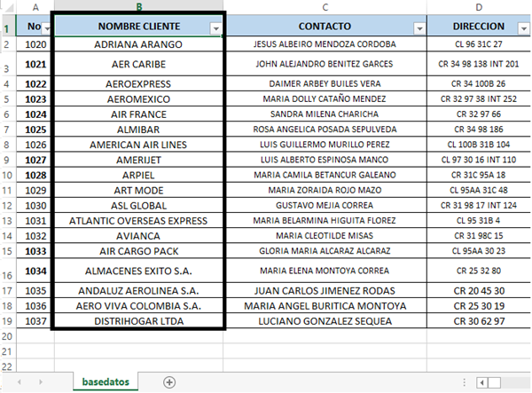Screen dimensions: 532x393
Task: Click the CONTACTO header cell
Action: pyautogui.click(x=325, y=26)
